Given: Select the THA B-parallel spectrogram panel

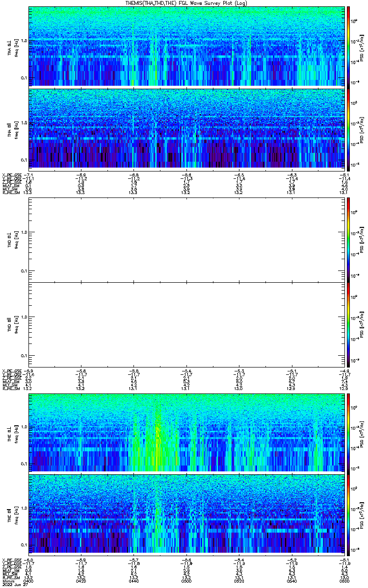Looking at the screenshot, I should tap(185, 129).
